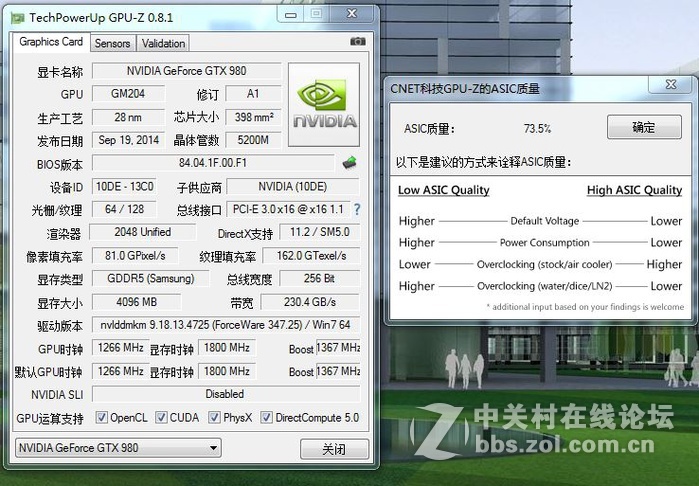Screen dimensions: 699x486
Task: Click the ROPs/TMUs value 64 / 128
Action: (x=124, y=209)
